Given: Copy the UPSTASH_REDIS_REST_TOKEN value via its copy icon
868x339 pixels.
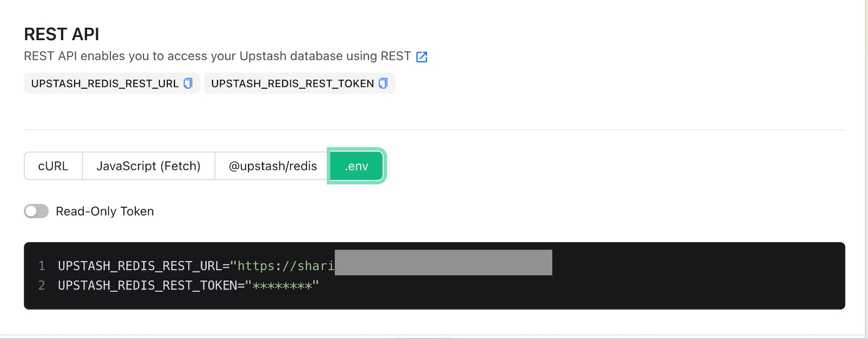Looking at the screenshot, I should (x=383, y=83).
